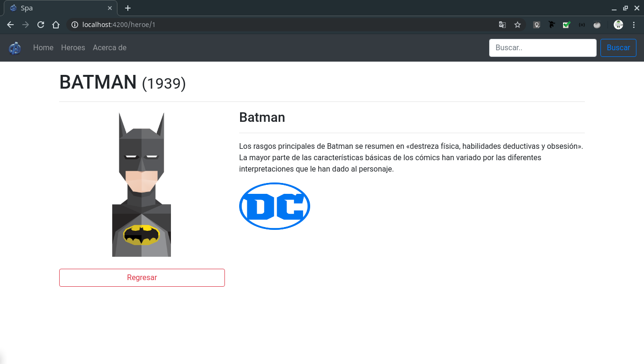644x364 pixels.
Task: Click the Regresar button
Action: pyautogui.click(x=142, y=278)
